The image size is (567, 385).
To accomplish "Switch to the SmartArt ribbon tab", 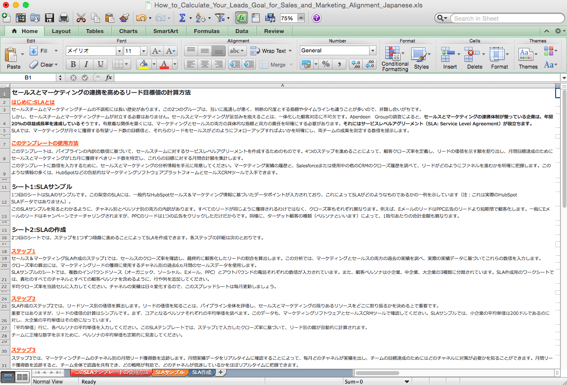I will click(166, 31).
